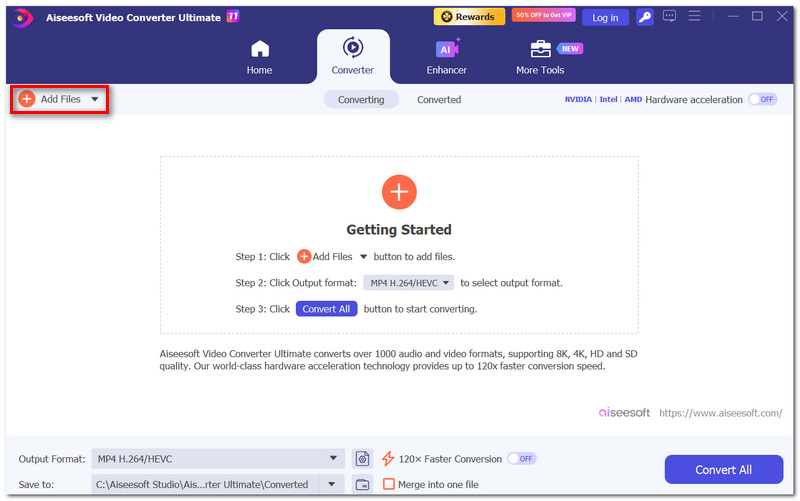800x501 pixels.
Task: Open the output folder icon
Action: click(x=362, y=484)
